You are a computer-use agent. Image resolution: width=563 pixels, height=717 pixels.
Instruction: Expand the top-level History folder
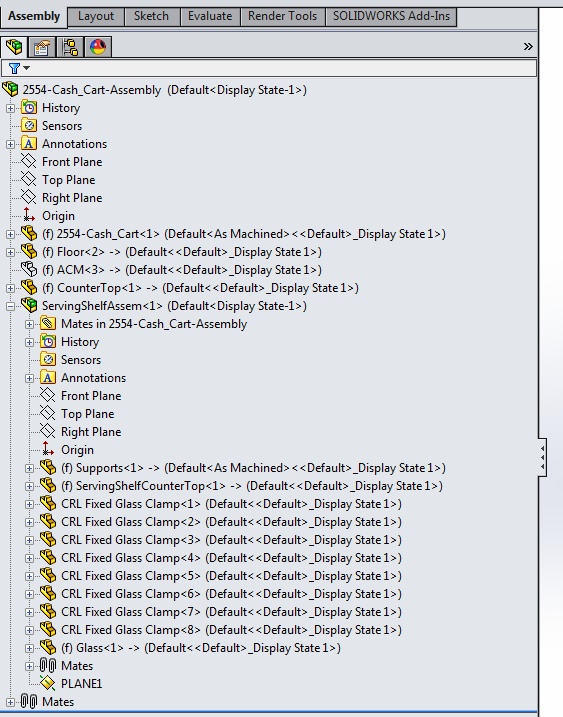[x=10, y=108]
